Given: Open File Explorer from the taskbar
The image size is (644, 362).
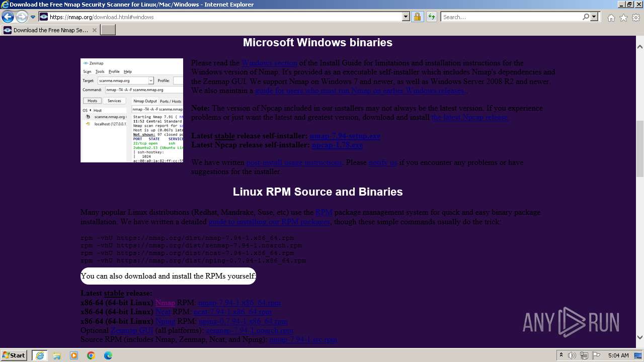Looking at the screenshot, I should [x=57, y=355].
